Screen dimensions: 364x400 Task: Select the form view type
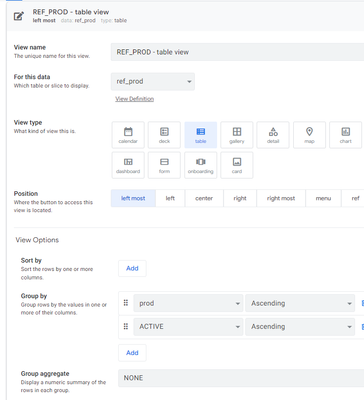164,165
